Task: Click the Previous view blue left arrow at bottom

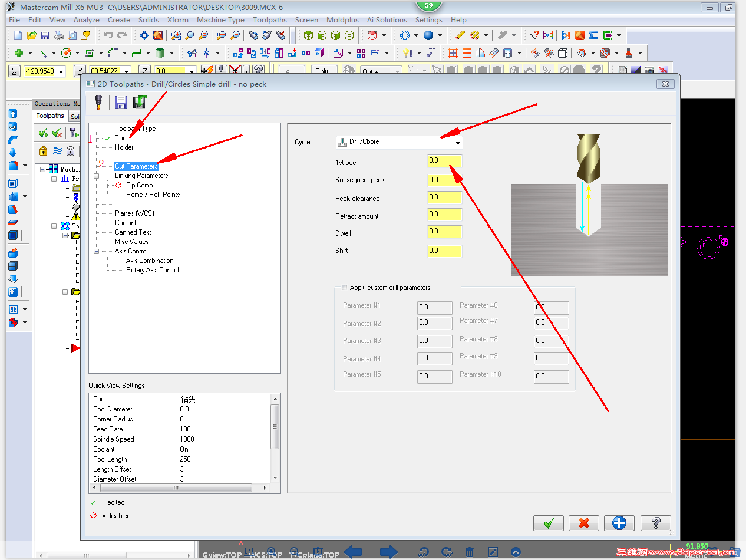Action: click(x=352, y=552)
